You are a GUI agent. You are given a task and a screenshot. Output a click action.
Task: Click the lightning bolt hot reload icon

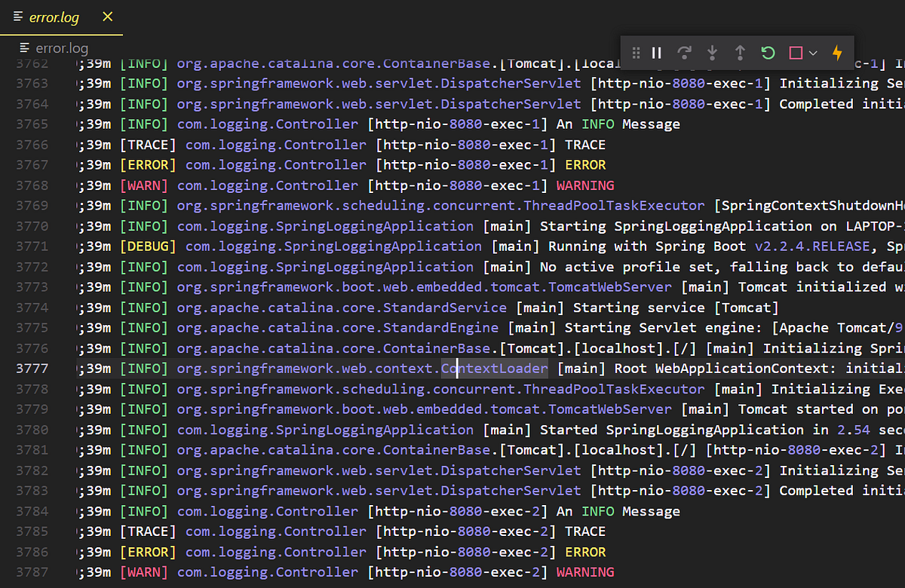coord(837,53)
